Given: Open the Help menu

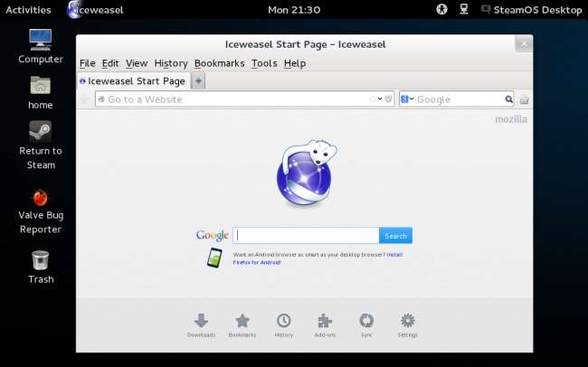Looking at the screenshot, I should click(295, 63).
